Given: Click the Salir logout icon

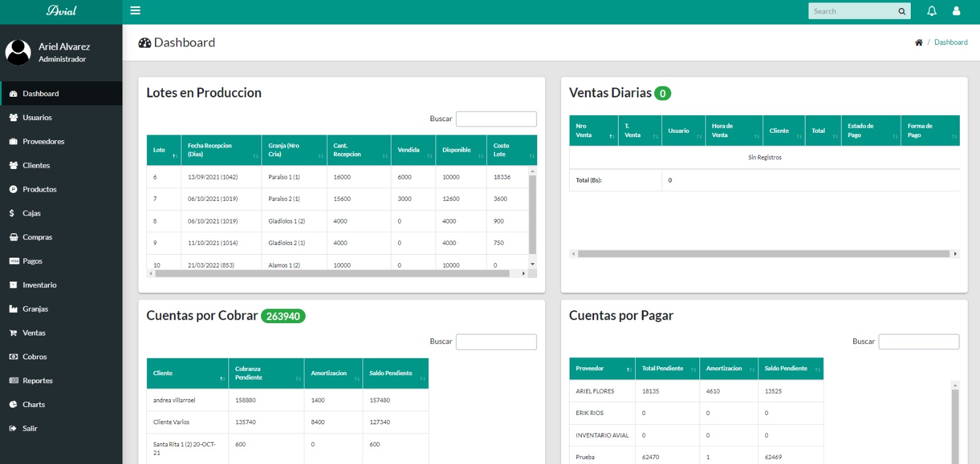Looking at the screenshot, I should tap(13, 428).
